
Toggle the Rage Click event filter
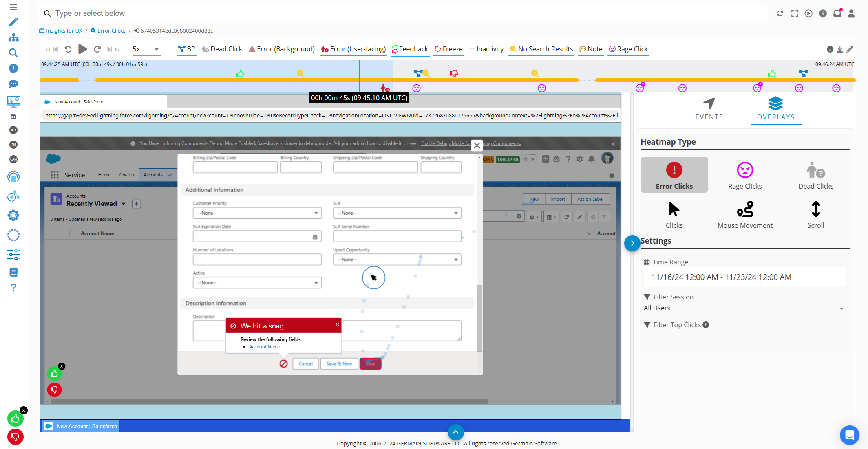628,49
